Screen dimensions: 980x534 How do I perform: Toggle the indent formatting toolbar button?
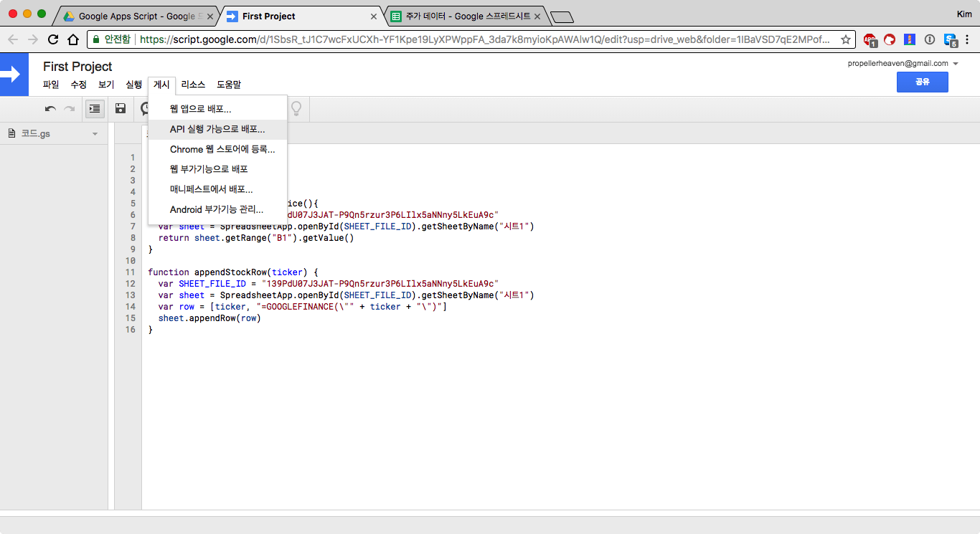[x=95, y=109]
